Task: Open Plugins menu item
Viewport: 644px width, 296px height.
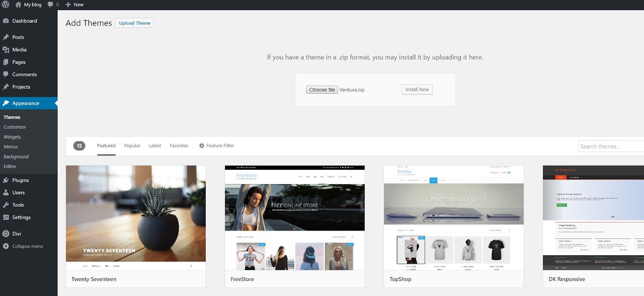Action: [x=29, y=180]
